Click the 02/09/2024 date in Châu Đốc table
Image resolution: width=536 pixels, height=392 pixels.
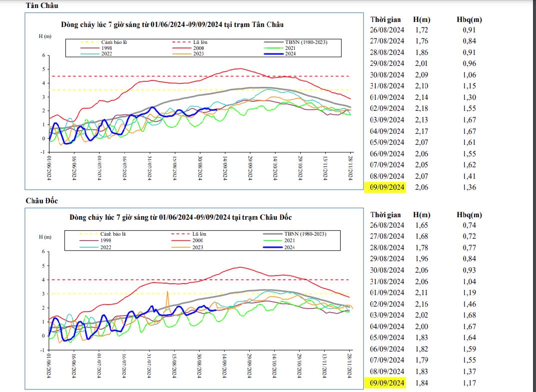388,304
